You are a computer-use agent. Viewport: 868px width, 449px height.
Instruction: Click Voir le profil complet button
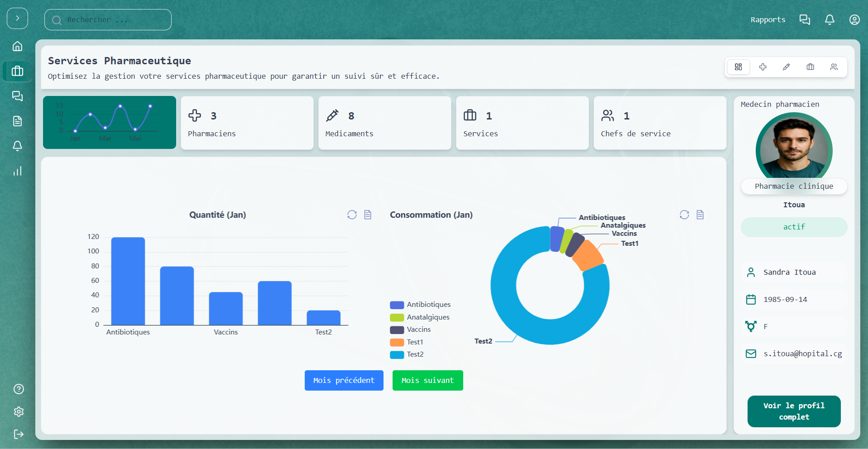[794, 411]
